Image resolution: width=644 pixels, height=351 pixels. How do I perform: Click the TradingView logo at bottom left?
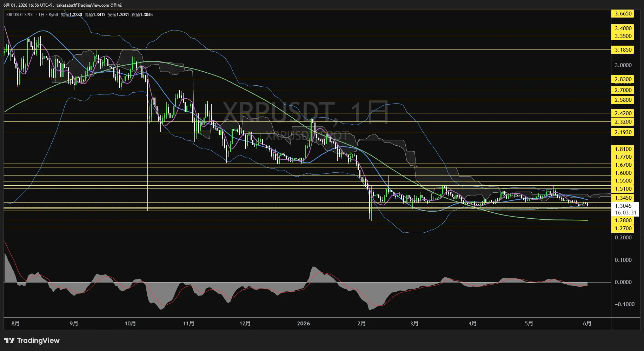point(32,340)
